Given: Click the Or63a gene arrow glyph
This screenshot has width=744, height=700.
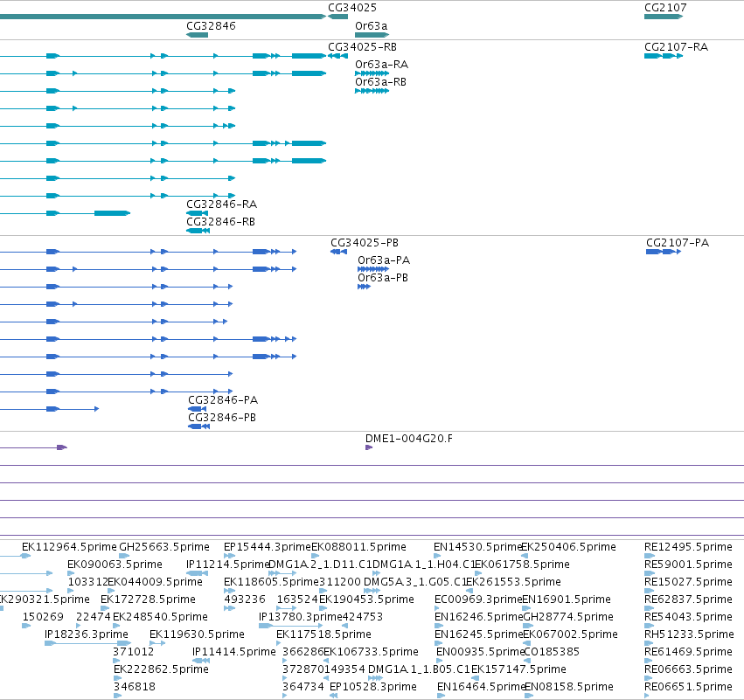Looking at the screenshot, I should point(372,35).
